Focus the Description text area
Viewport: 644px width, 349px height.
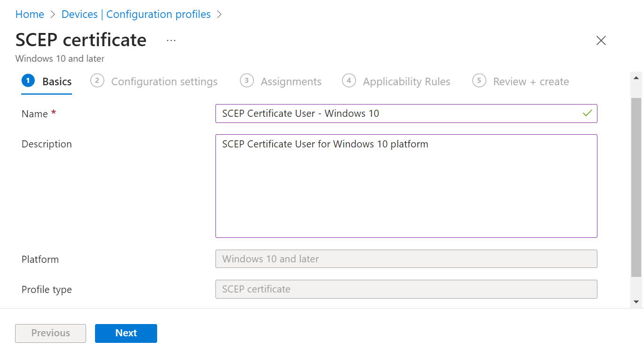pos(406,186)
